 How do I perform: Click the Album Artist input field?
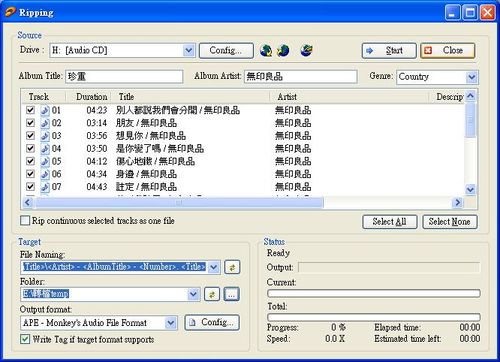(301, 77)
